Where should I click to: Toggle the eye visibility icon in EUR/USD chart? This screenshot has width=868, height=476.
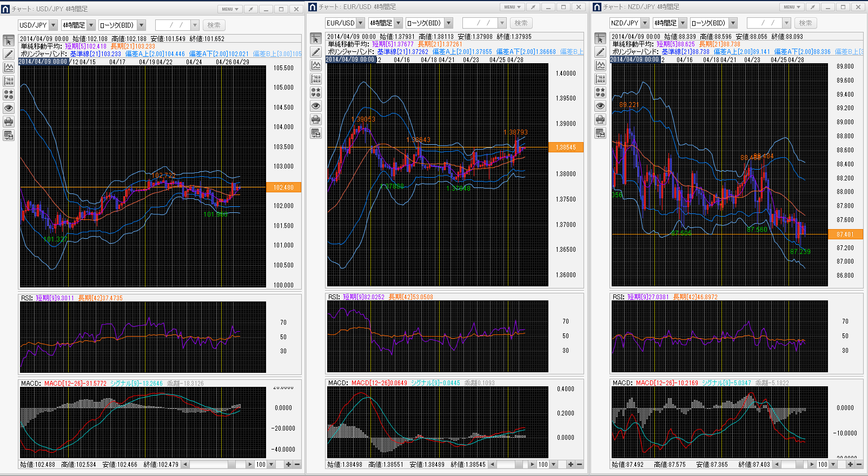point(316,106)
